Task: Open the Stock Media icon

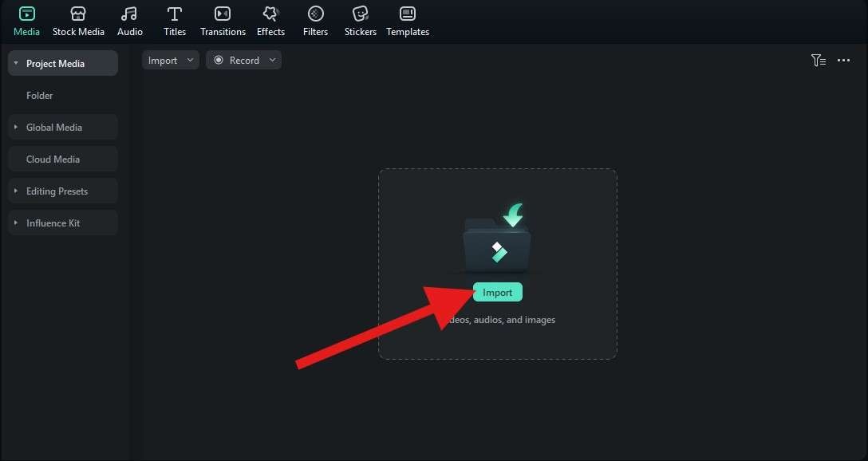Action: click(x=78, y=14)
